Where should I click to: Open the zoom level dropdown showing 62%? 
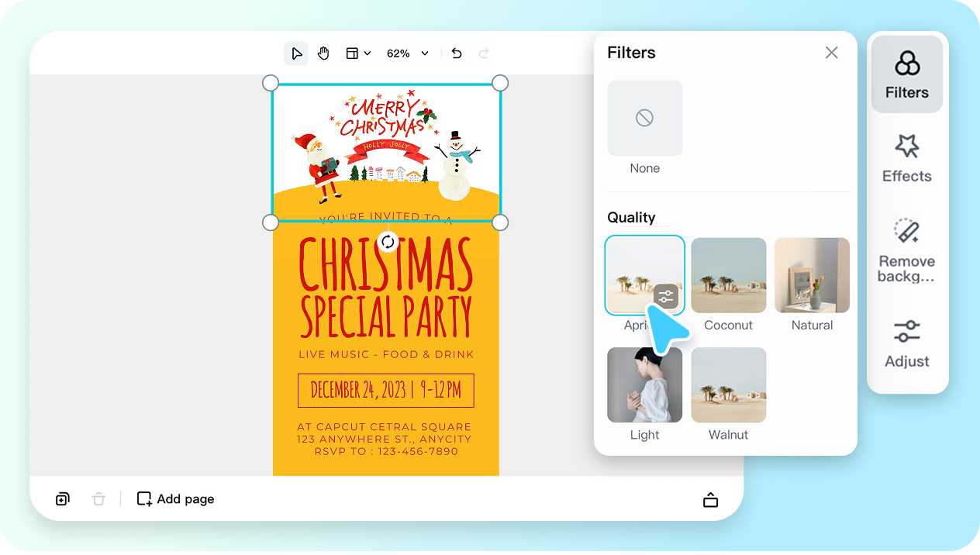(x=407, y=53)
